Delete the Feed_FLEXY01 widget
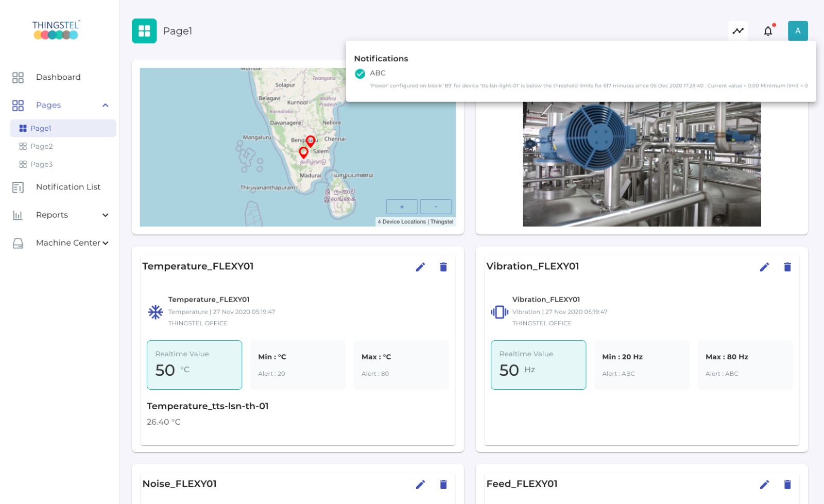 (x=787, y=484)
